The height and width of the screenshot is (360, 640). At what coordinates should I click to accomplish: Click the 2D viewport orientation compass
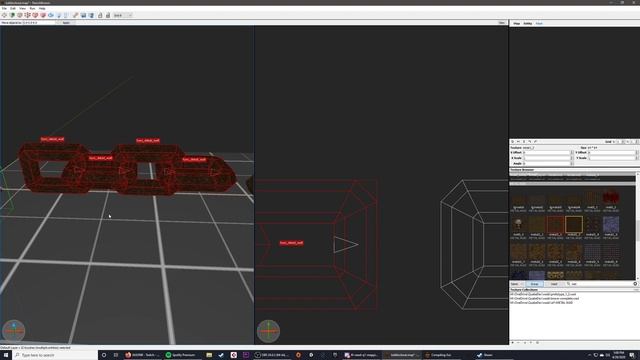click(x=268, y=331)
